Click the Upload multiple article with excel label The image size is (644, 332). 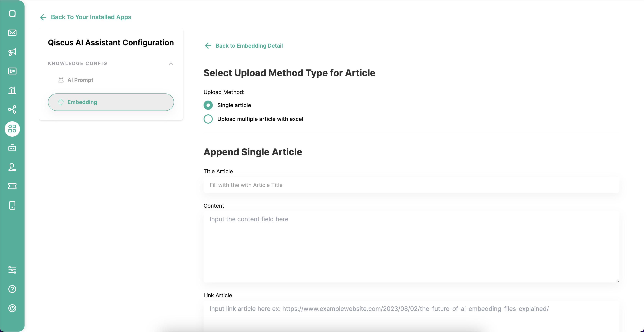(x=260, y=119)
